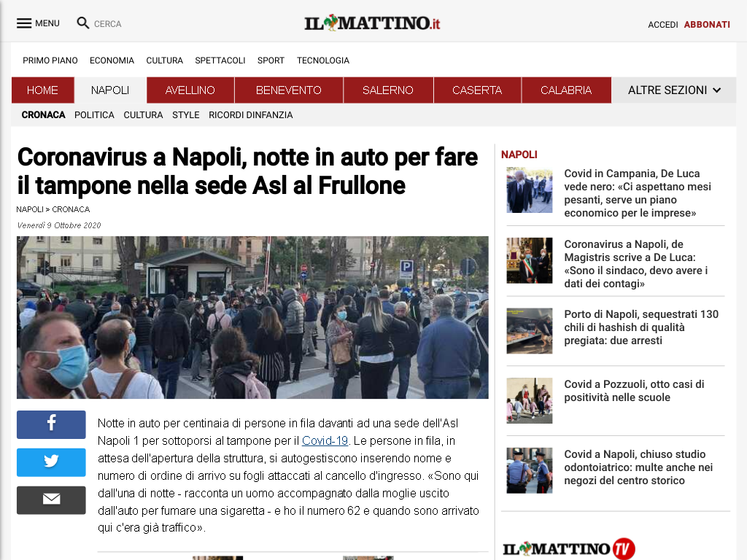Go to the CALABRIA tab
Viewport: 747px width, 560px height.
tap(566, 90)
